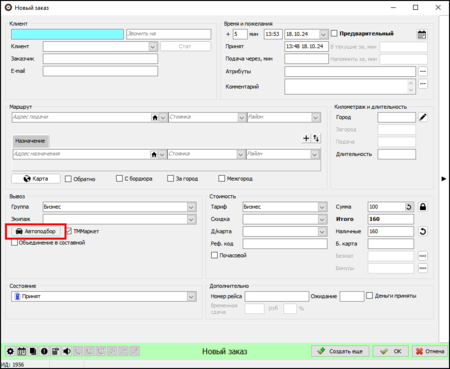The width and height of the screenshot is (450, 369).
Task: Enable the Почасовой checkbox
Action: click(214, 255)
